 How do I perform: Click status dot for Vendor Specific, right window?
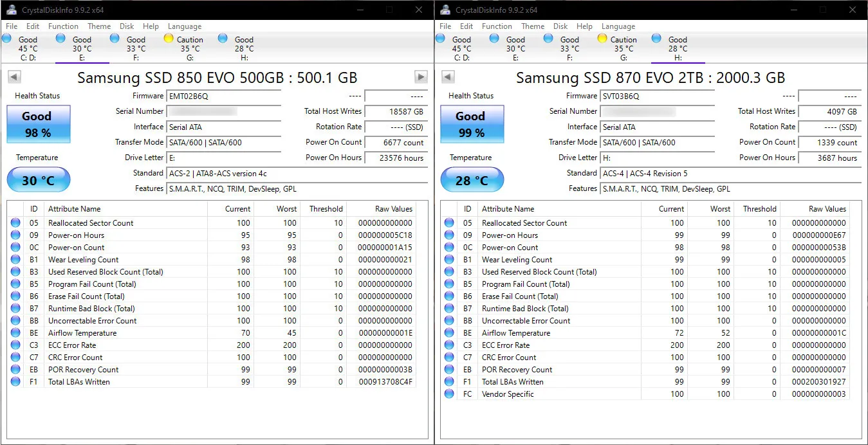pyautogui.click(x=449, y=394)
